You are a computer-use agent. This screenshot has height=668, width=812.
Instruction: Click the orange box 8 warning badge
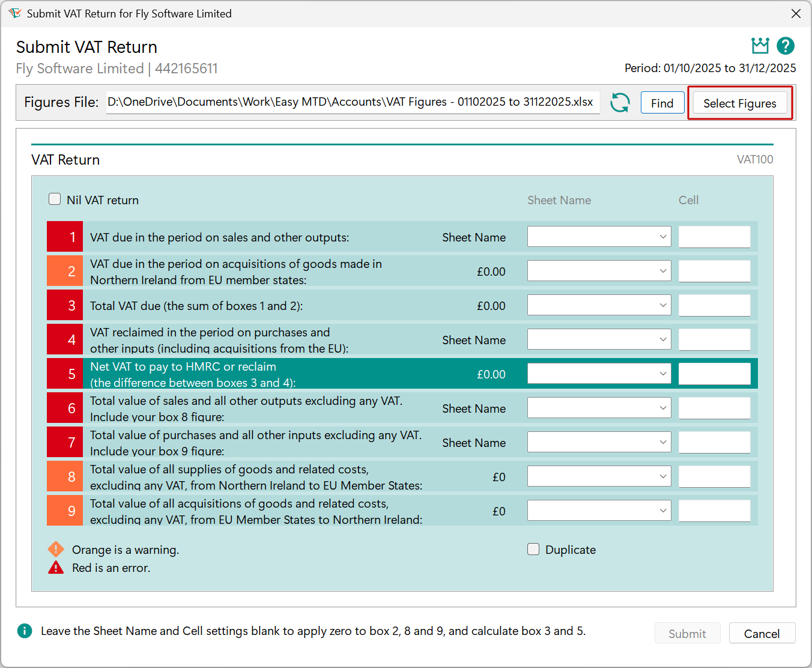pos(64,476)
